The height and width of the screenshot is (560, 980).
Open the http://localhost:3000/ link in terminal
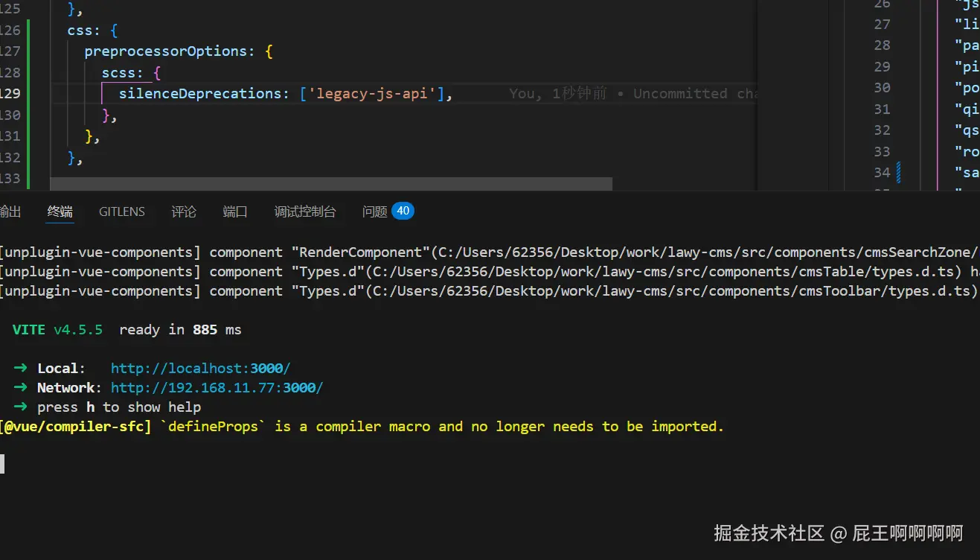pyautogui.click(x=201, y=369)
